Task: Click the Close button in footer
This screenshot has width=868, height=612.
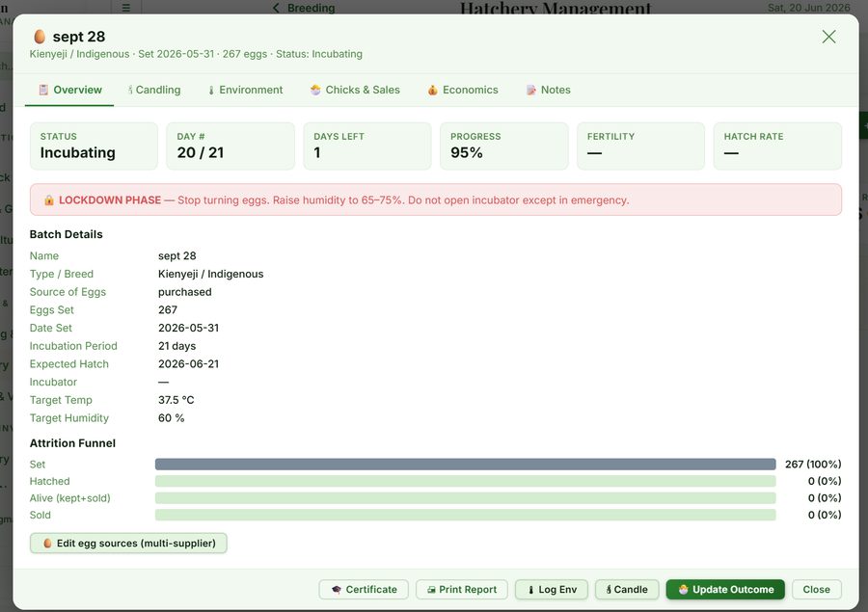Action: coord(817,589)
